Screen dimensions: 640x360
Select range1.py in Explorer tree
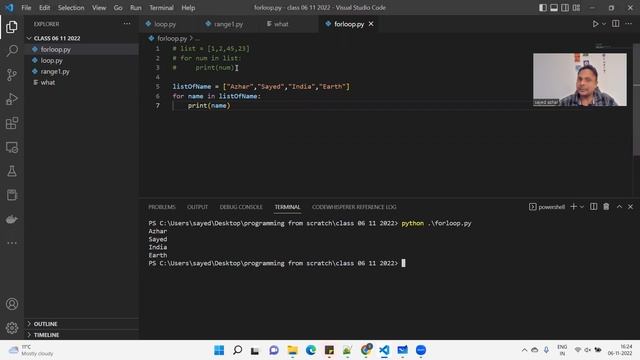click(x=82, y=71)
